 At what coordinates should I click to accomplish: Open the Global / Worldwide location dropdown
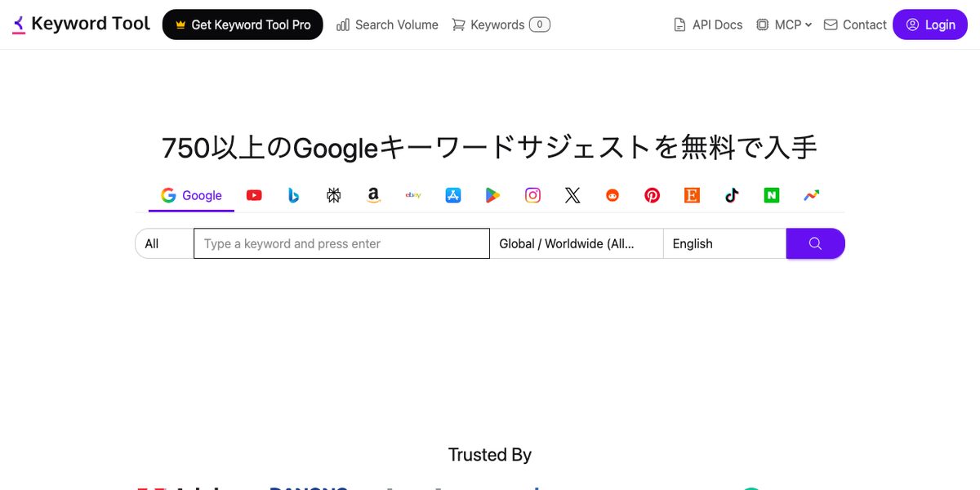click(577, 243)
